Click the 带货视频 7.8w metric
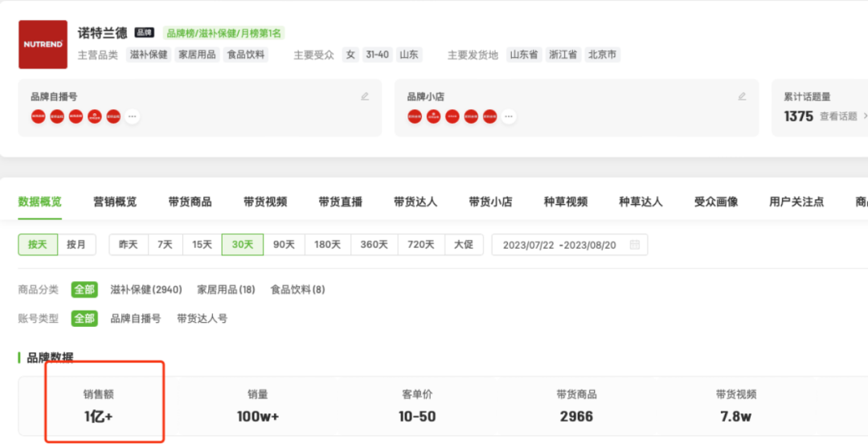868x444 pixels. [735, 405]
